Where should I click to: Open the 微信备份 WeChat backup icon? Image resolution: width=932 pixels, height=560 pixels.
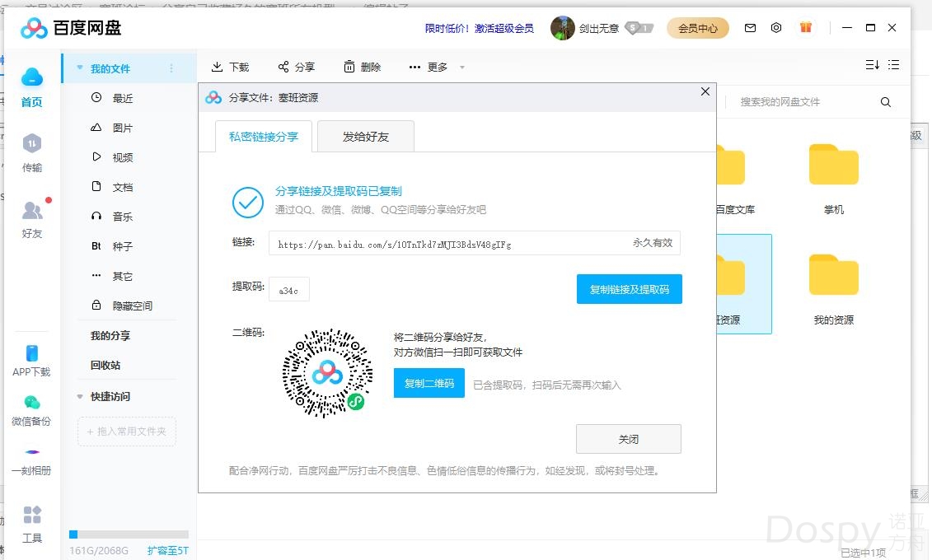click(x=32, y=403)
